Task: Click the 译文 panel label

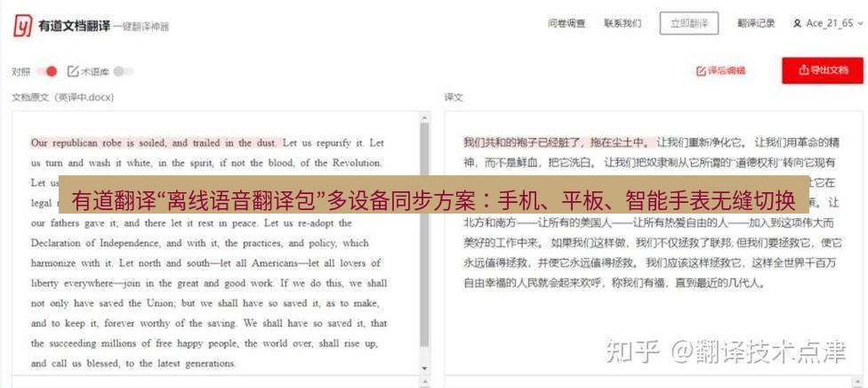Action: click(454, 97)
